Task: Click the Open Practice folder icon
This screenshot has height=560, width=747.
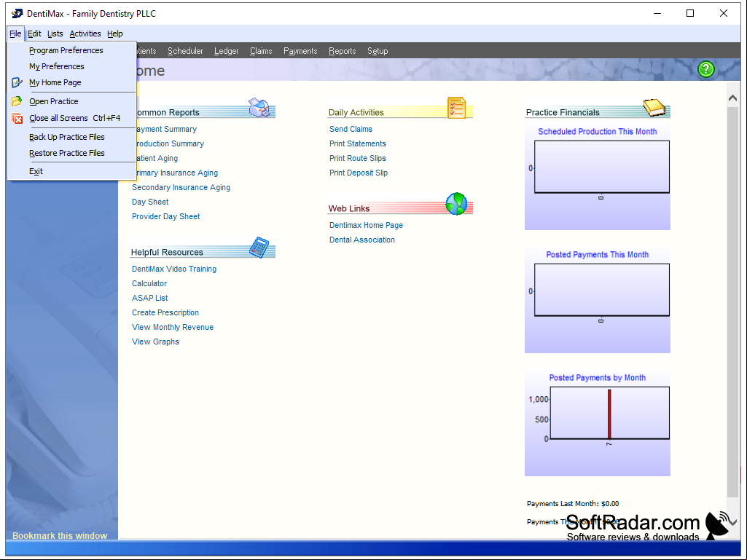Action: [17, 101]
